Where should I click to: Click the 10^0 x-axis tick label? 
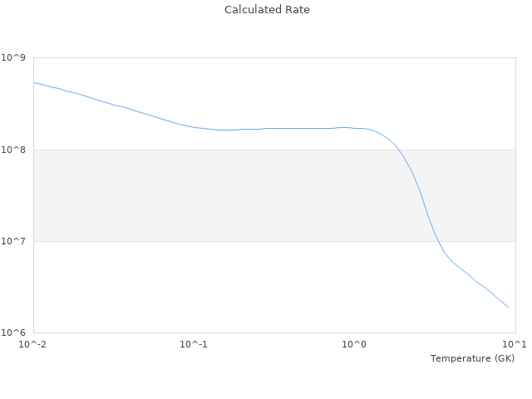tap(355, 344)
